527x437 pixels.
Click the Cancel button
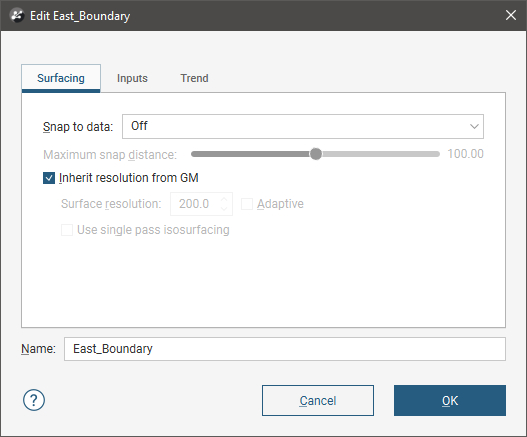click(318, 400)
